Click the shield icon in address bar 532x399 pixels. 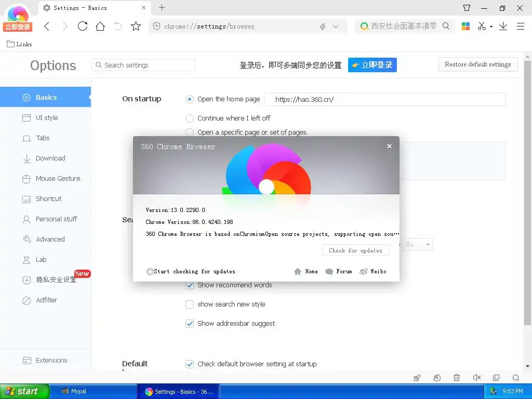156,26
